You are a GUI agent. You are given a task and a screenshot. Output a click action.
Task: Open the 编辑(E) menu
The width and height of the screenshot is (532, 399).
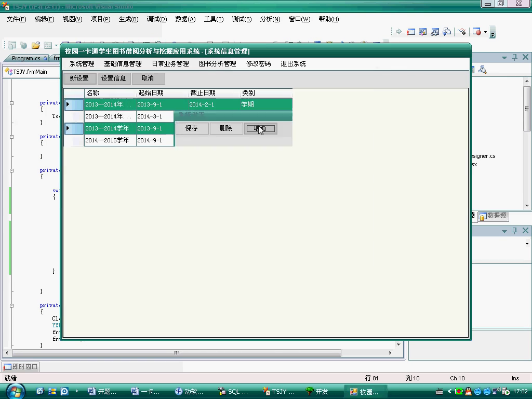tap(45, 19)
